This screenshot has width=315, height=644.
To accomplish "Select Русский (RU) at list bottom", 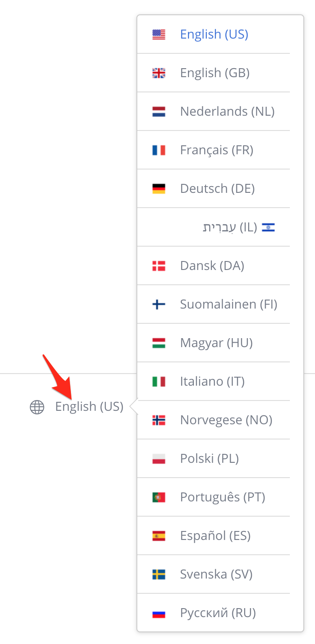I will pyautogui.click(x=214, y=613).
